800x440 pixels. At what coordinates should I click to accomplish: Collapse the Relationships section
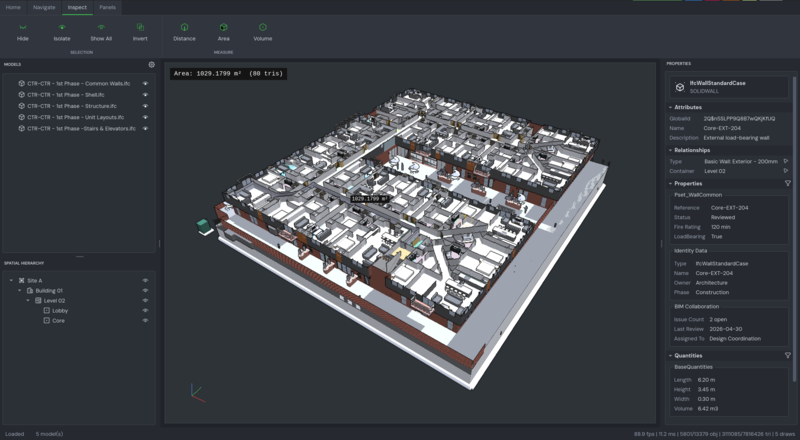670,150
